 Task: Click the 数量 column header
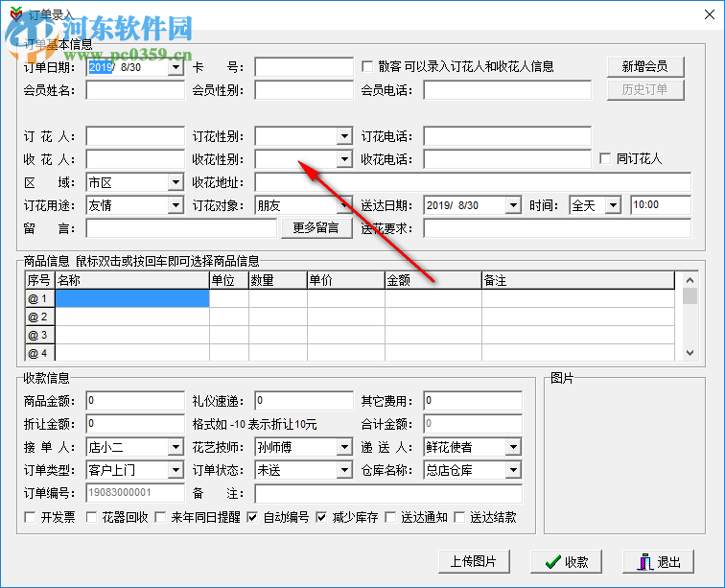point(278,280)
